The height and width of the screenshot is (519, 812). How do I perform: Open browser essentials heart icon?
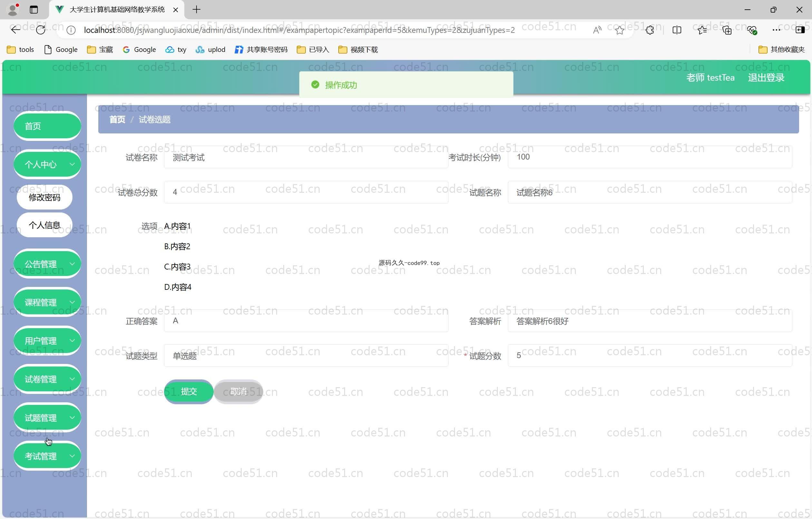click(752, 30)
